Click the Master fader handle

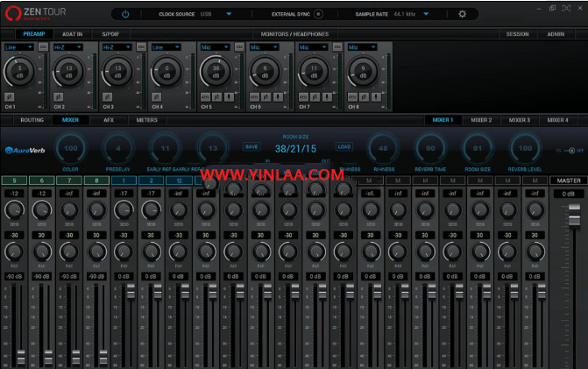[574, 215]
